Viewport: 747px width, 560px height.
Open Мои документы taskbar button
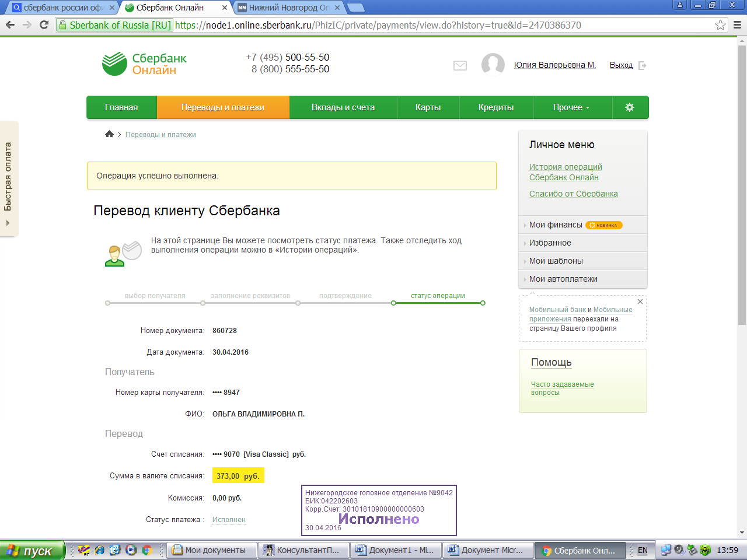point(212,550)
